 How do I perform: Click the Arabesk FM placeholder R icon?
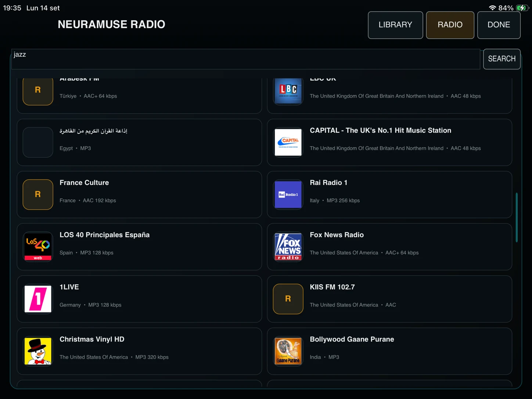[38, 90]
